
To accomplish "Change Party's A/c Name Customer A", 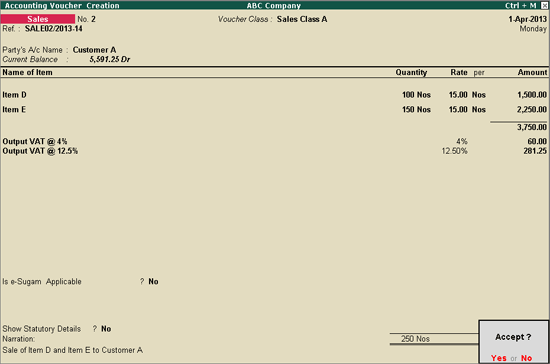I will pyautogui.click(x=94, y=50).
